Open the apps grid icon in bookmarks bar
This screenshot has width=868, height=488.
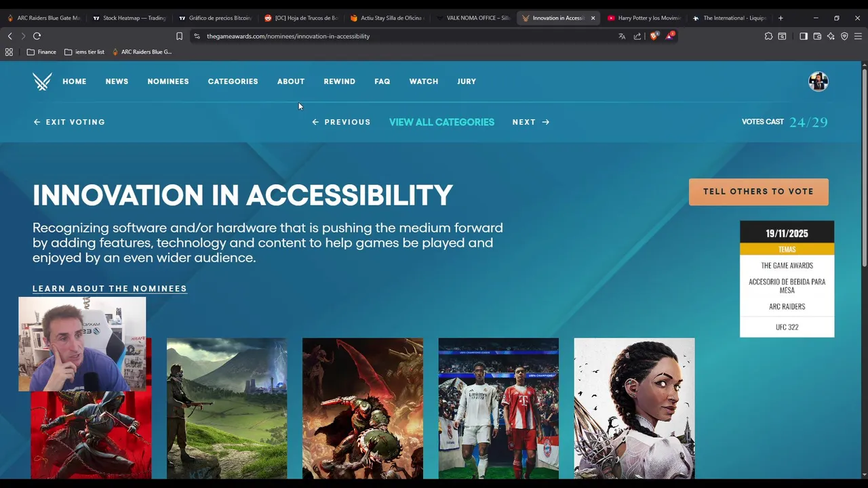point(9,52)
